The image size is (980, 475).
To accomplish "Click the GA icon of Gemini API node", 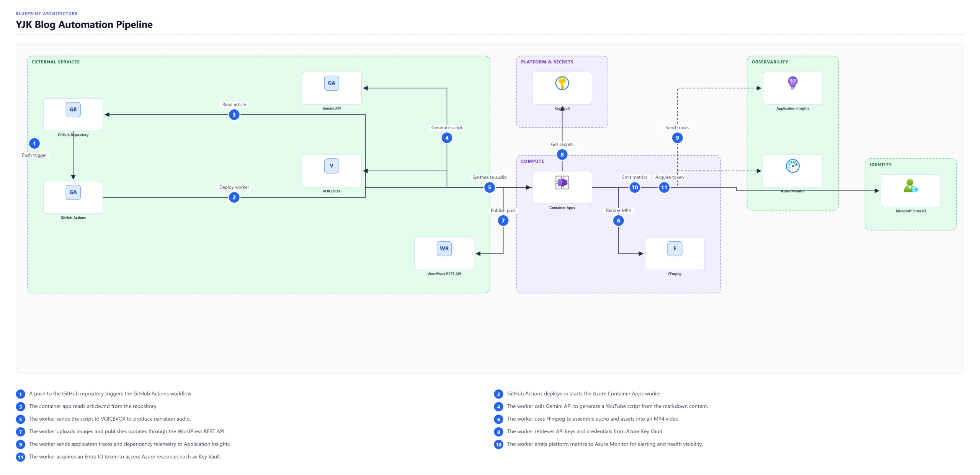I will [x=332, y=83].
